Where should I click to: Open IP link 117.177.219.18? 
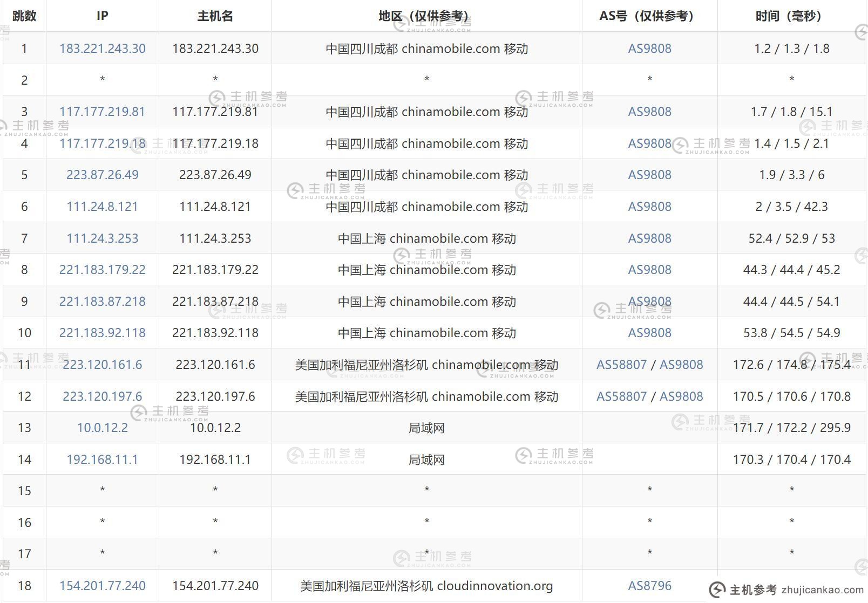click(102, 143)
